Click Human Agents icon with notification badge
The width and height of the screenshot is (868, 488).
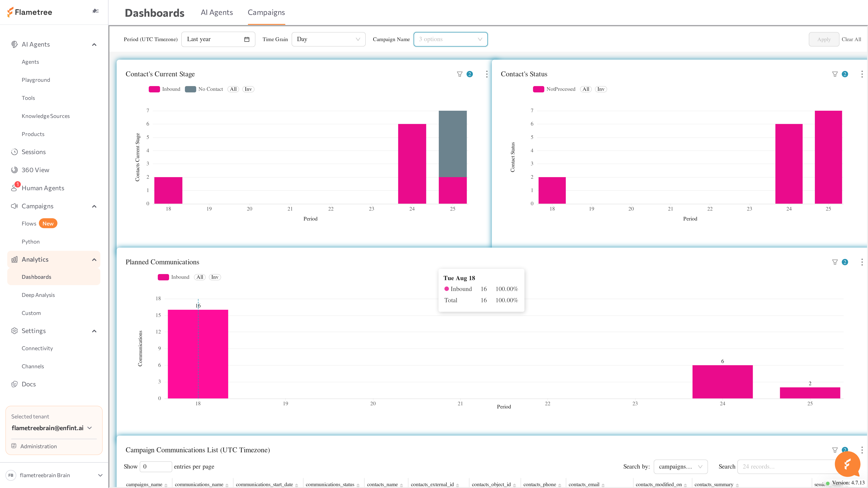(x=15, y=187)
